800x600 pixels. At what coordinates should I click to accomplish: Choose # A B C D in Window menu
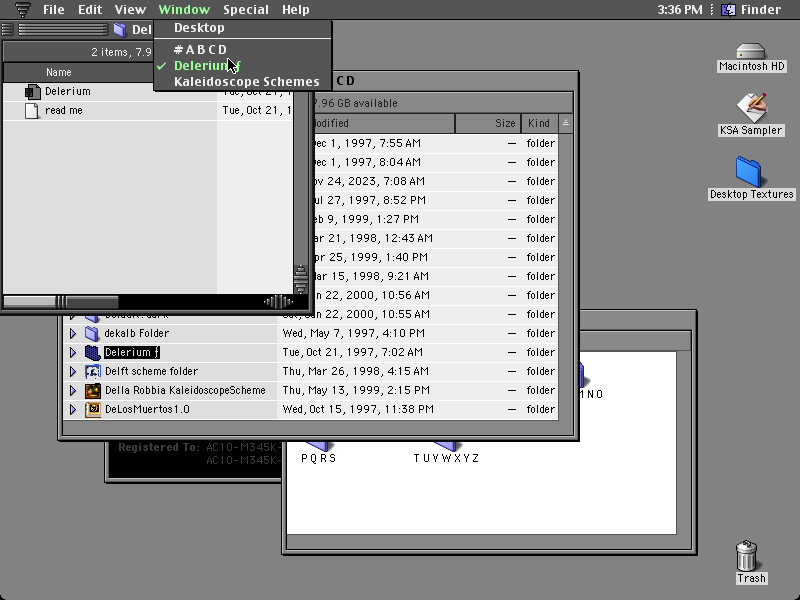point(243,49)
